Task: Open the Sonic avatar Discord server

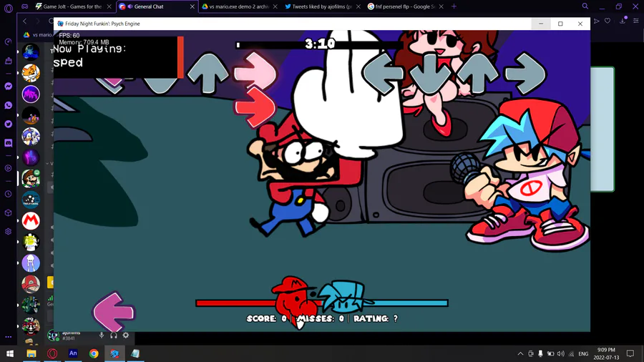Action: tap(31, 136)
